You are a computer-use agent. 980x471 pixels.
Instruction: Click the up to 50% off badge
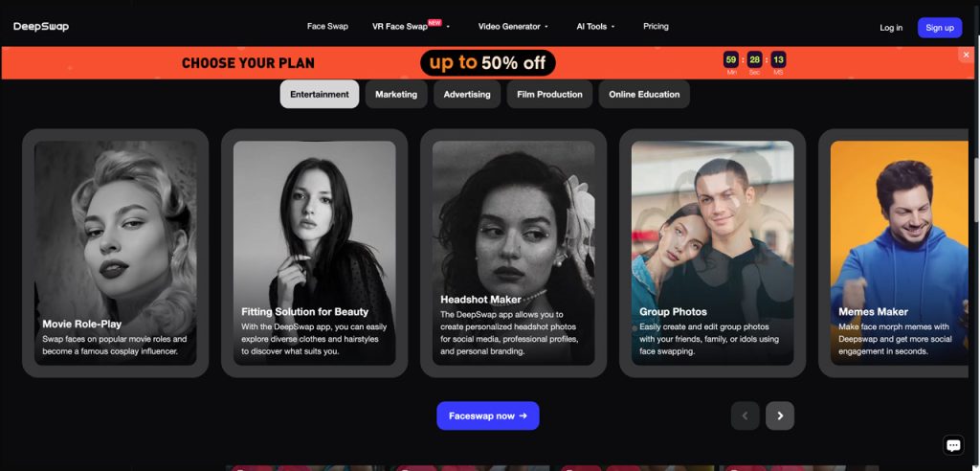(x=487, y=62)
